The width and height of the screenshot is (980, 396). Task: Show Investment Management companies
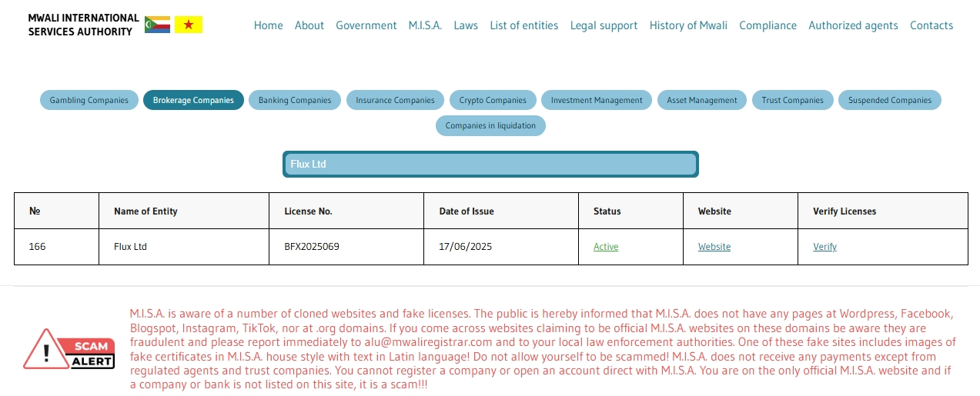(x=597, y=100)
